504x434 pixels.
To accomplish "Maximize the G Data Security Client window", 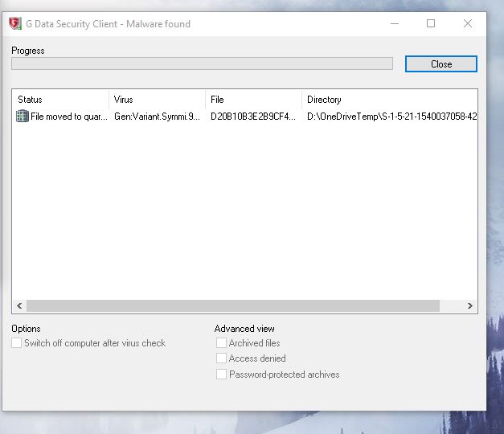I will (x=431, y=24).
